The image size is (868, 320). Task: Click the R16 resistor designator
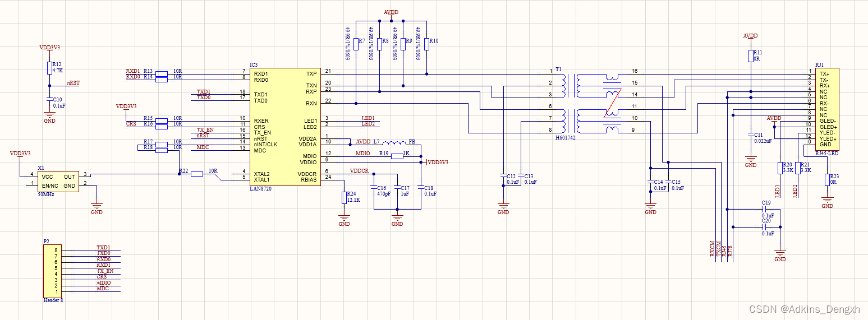tap(148, 123)
